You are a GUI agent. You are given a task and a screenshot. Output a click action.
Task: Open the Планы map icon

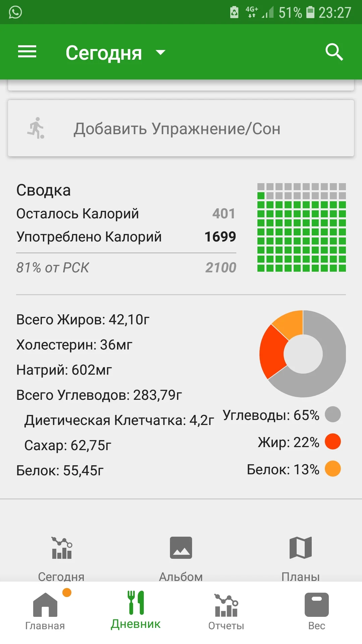point(301,548)
